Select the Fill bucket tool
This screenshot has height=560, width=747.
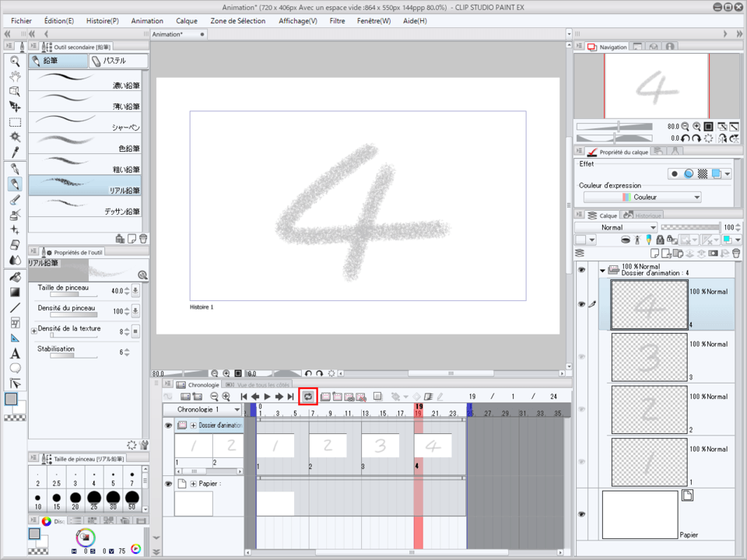[x=15, y=277]
